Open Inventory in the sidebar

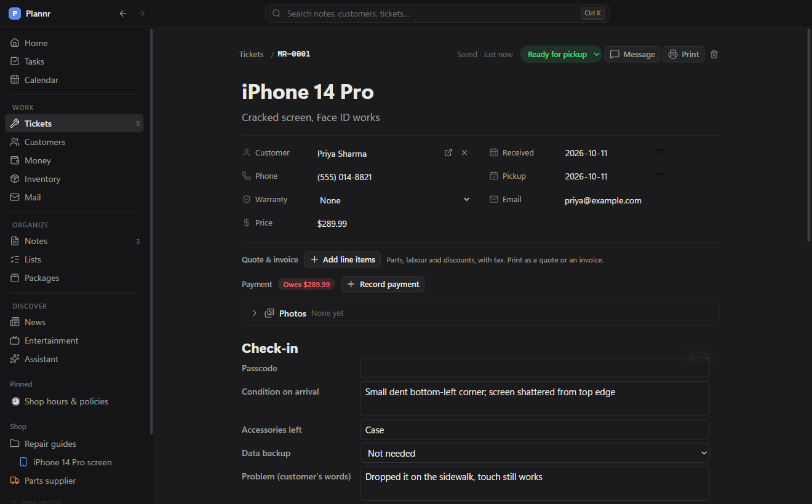pyautogui.click(x=74, y=179)
